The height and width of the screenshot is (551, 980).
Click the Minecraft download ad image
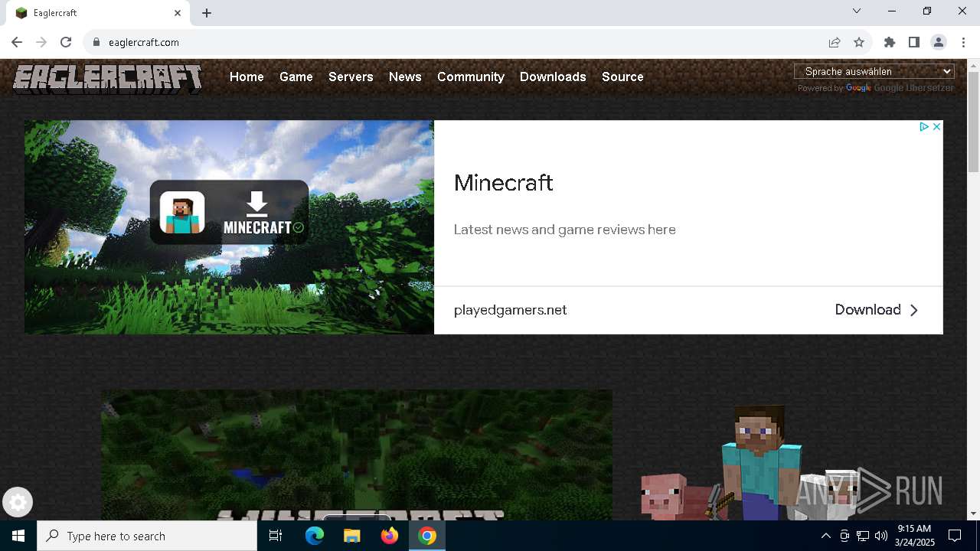point(229,227)
